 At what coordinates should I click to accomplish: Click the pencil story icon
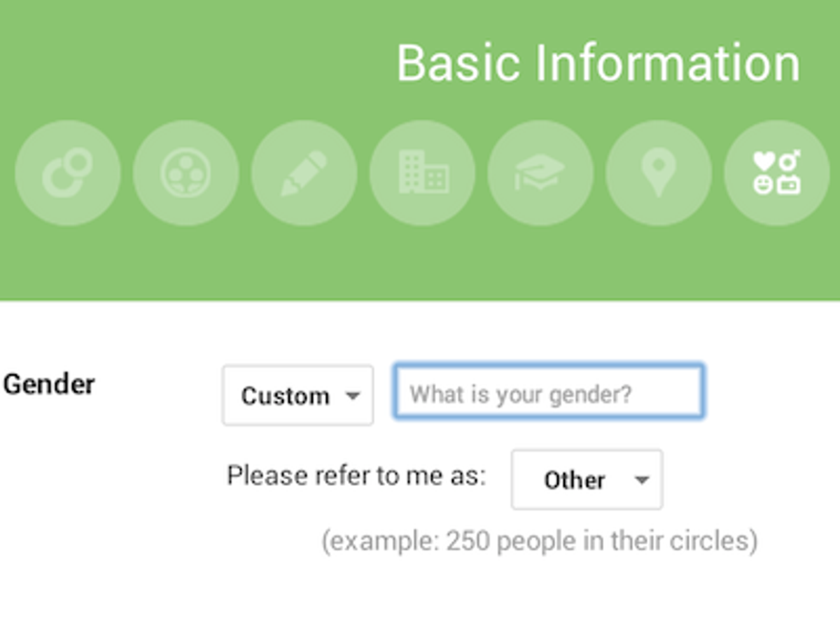[x=304, y=173]
